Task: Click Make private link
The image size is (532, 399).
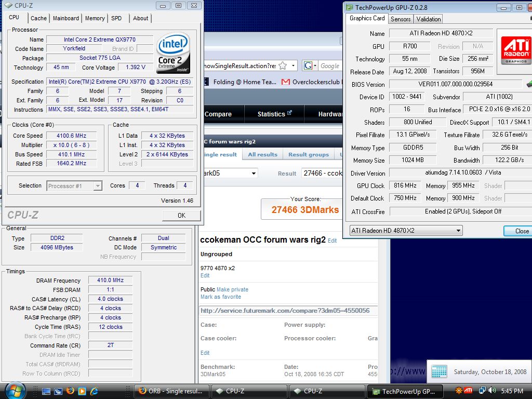Action: (232, 289)
